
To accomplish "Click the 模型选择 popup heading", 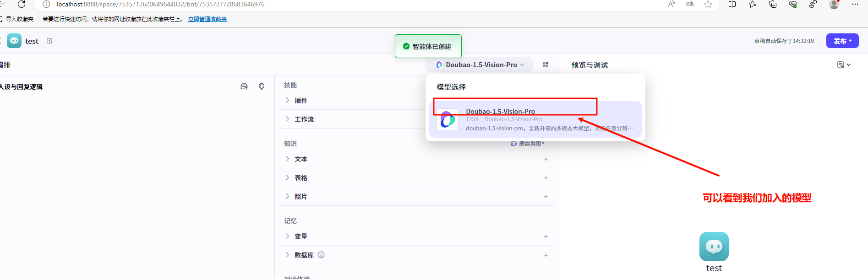I will (451, 87).
